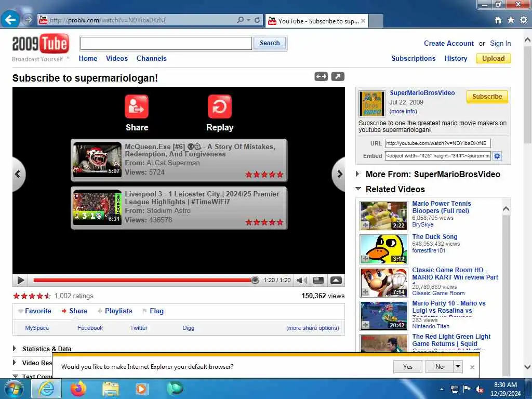This screenshot has height=399, width=532.
Task: Open the player's up-arrow menu button
Action: pos(336,280)
